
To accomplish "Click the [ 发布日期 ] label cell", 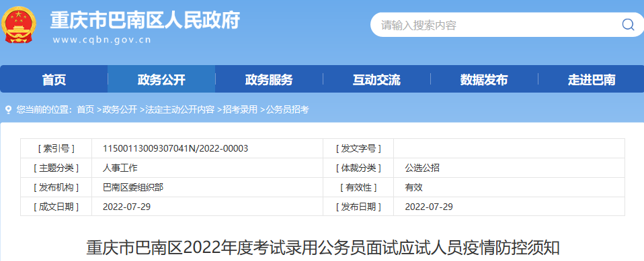I will tap(358, 207).
